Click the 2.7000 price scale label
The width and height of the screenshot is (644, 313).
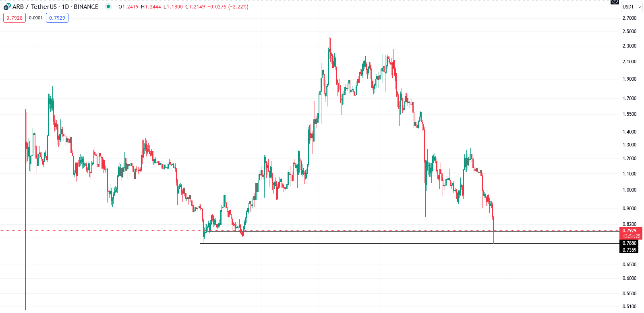point(630,18)
